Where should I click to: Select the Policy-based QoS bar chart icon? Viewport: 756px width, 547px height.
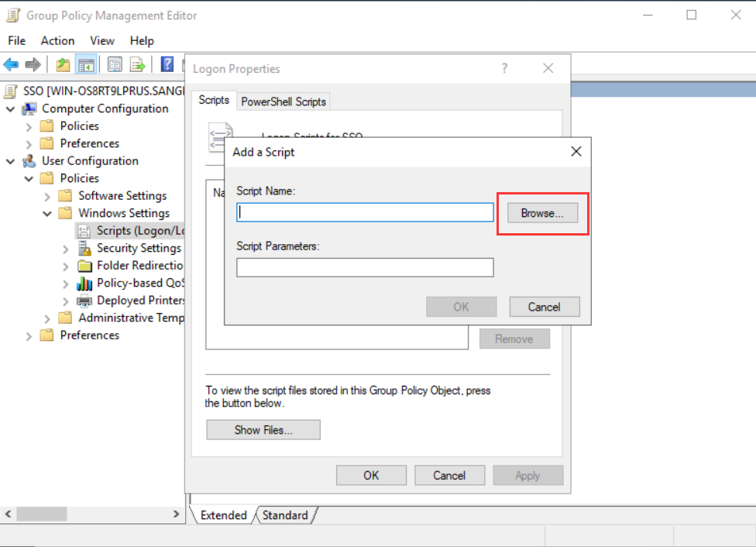click(x=84, y=283)
